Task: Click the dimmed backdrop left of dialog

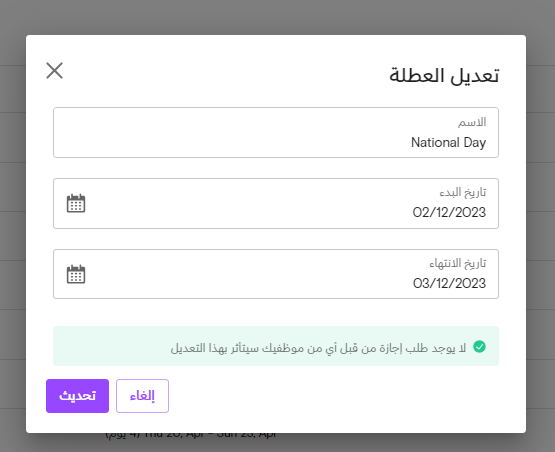Action: pos(13,227)
